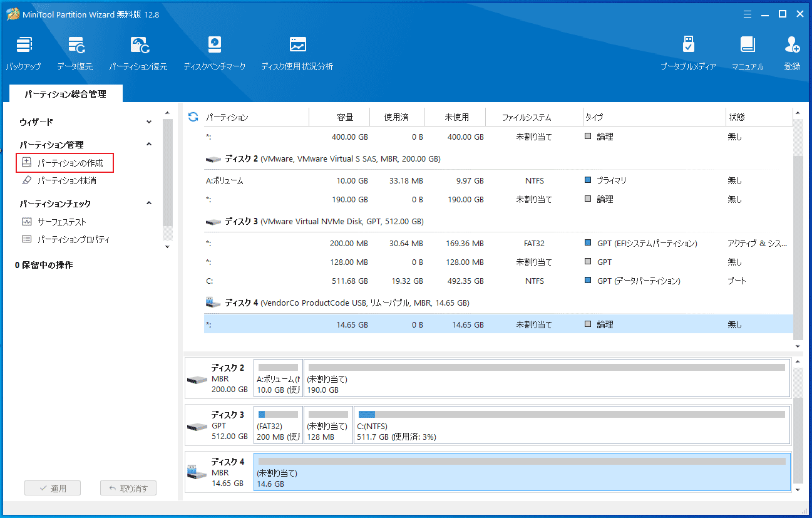812x518 pixels.
Task: Refresh the partition list
Action: 193,117
